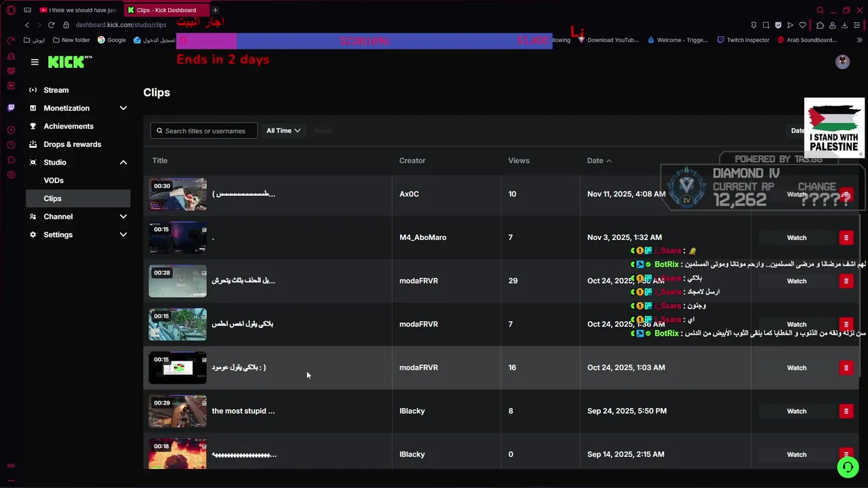Image resolution: width=868 pixels, height=488 pixels.
Task: Delete the modaFRVR clip with 16 views
Action: coord(846,367)
